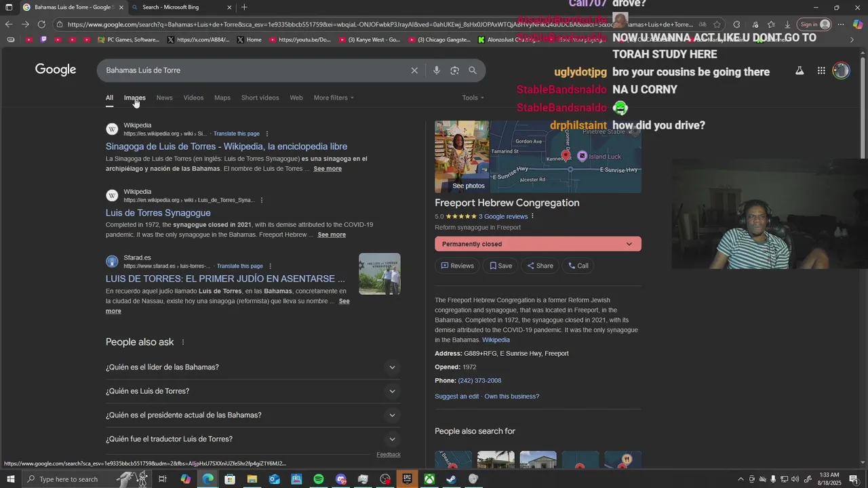
Task: Open "LUIS DE TORRES: EL PRIMER JUDÍO" result
Action: pyautogui.click(x=225, y=279)
